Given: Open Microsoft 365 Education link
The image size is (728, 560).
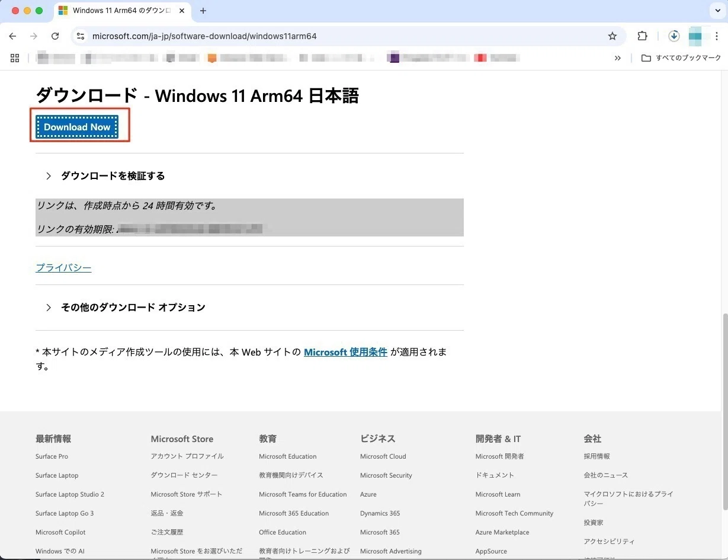Looking at the screenshot, I should point(294,513).
